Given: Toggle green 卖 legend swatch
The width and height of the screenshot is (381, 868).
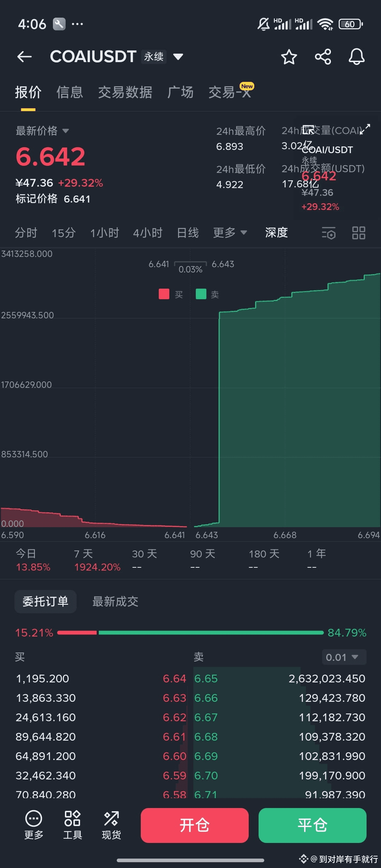Looking at the screenshot, I should coord(201,294).
